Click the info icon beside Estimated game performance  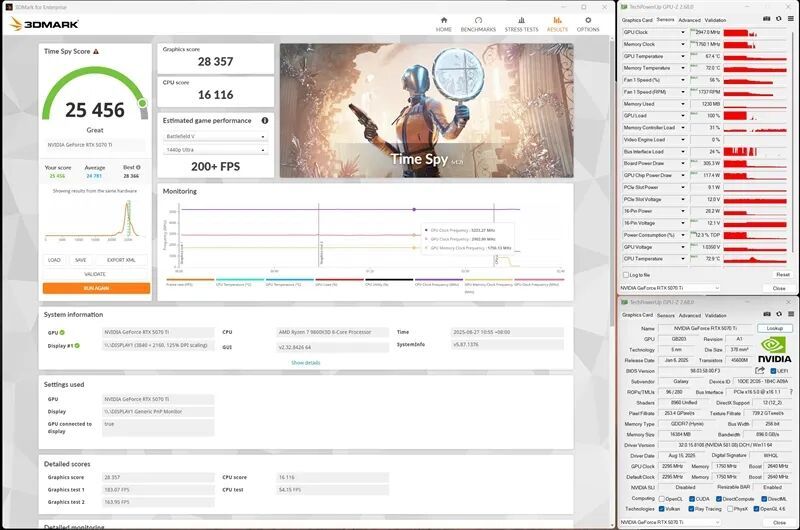point(265,120)
